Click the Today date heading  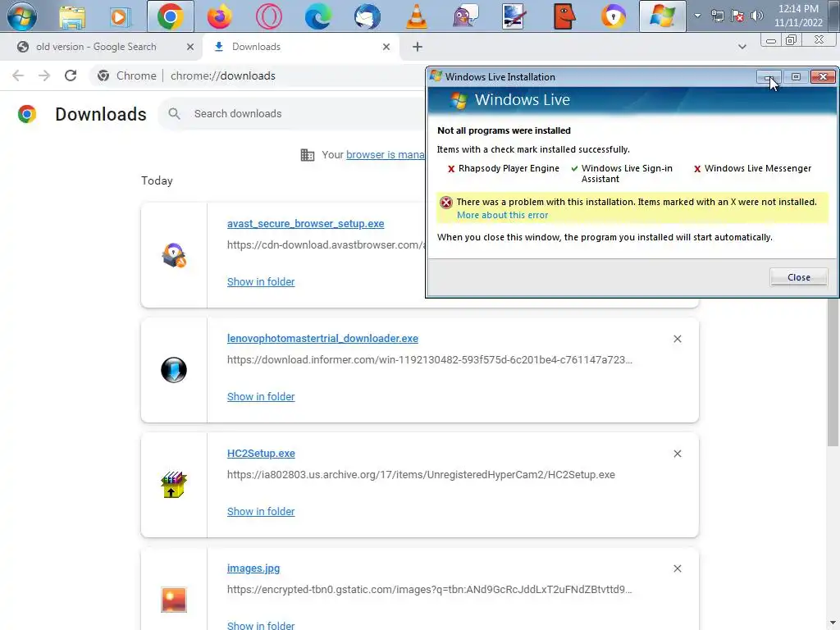[157, 180]
